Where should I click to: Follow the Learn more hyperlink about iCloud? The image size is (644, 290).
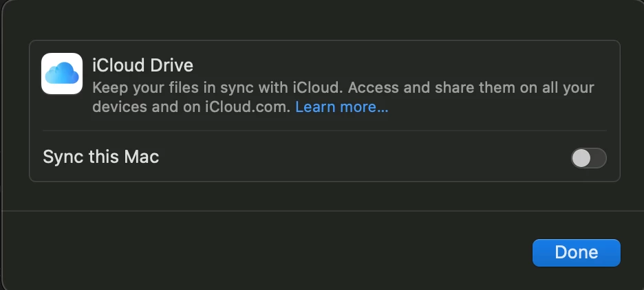pos(342,107)
